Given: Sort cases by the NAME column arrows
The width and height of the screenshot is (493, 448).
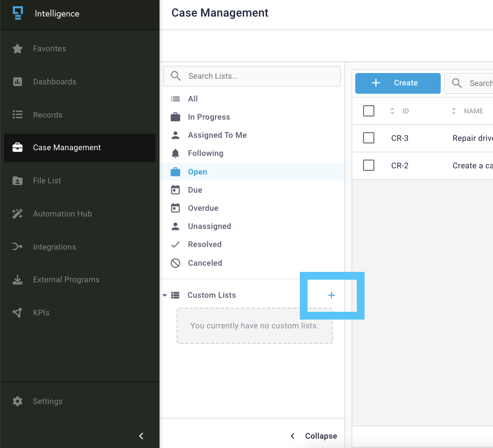Looking at the screenshot, I should [454, 111].
